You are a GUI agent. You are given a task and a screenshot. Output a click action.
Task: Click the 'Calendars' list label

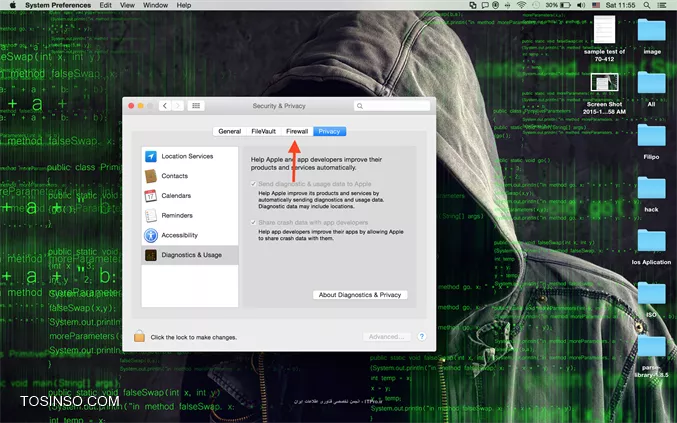[176, 196]
